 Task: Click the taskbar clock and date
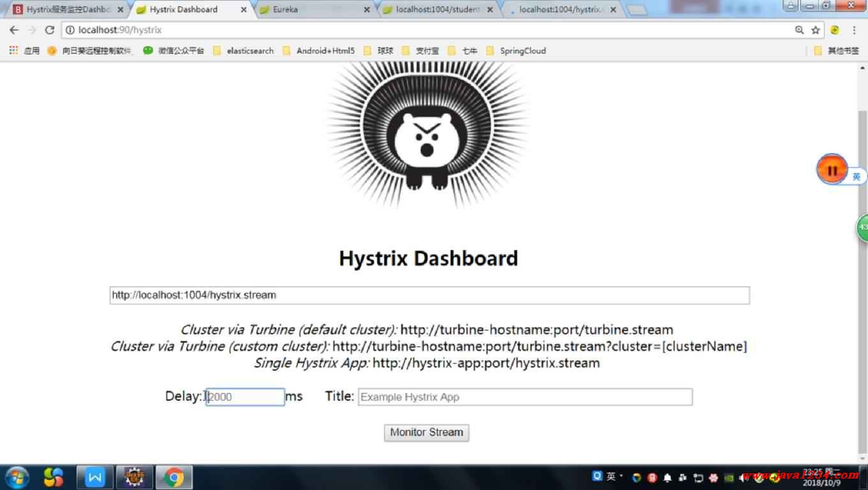[x=821, y=478]
